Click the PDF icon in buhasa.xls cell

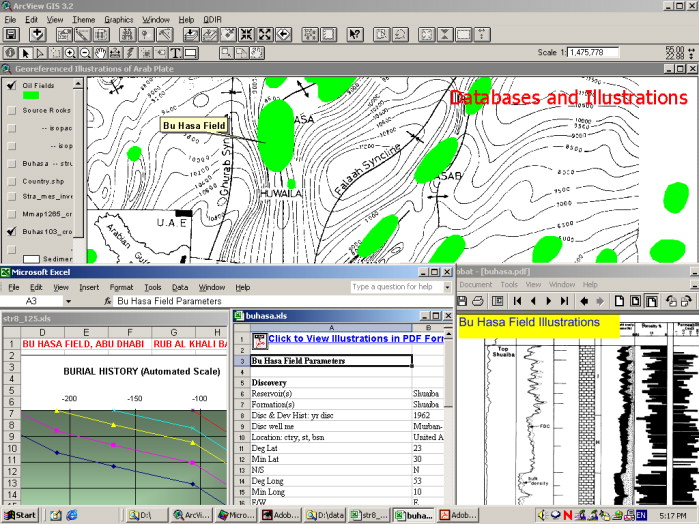[x=259, y=341]
